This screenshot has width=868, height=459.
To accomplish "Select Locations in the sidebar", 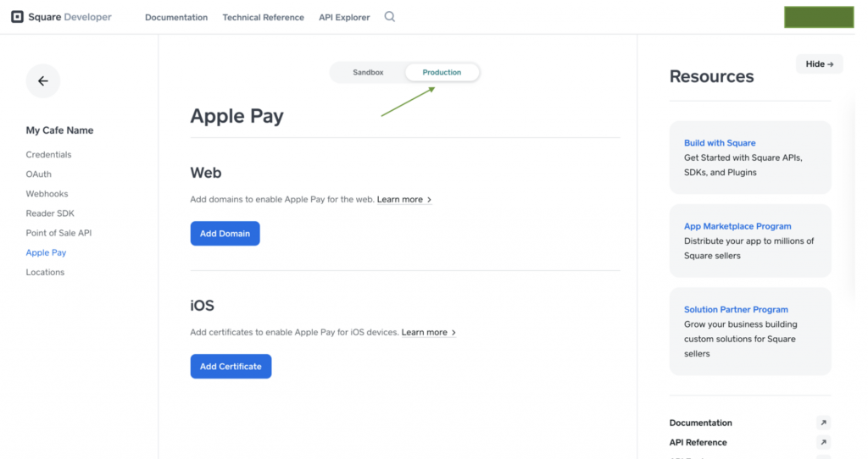I will [45, 272].
